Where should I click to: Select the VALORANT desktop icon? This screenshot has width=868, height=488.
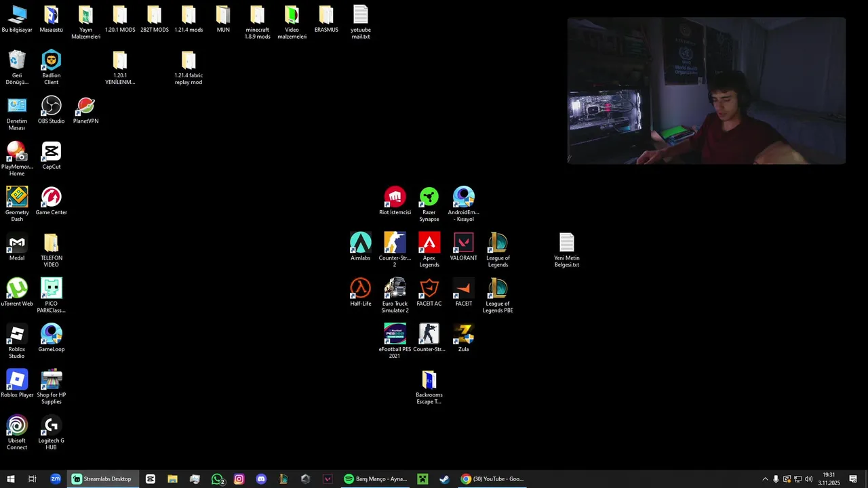point(464,247)
